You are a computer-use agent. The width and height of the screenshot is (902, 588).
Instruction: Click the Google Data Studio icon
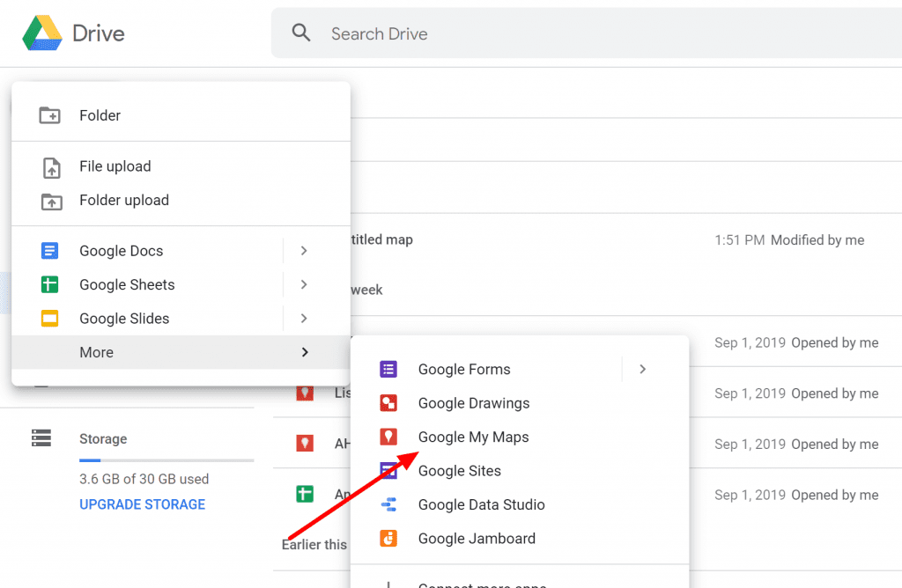[388, 504]
